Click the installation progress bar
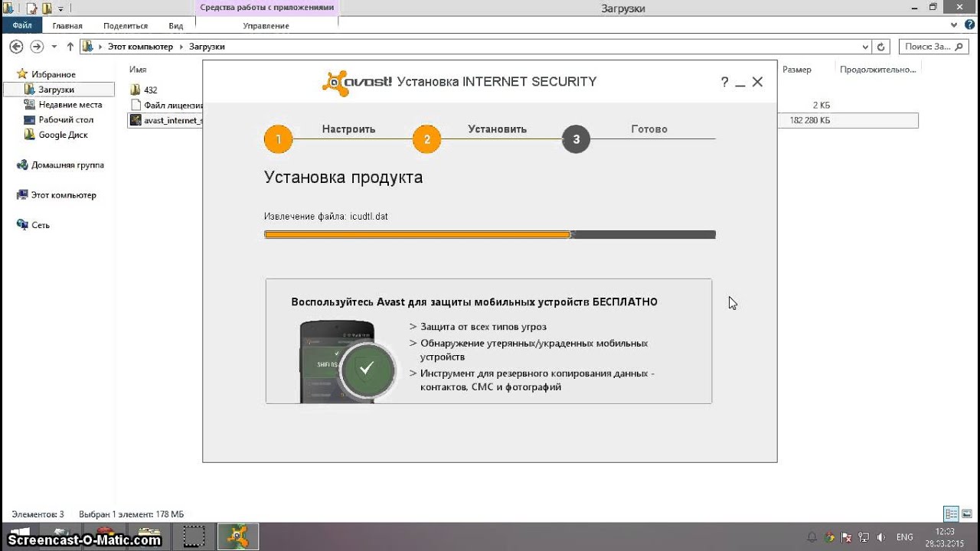 tap(490, 235)
